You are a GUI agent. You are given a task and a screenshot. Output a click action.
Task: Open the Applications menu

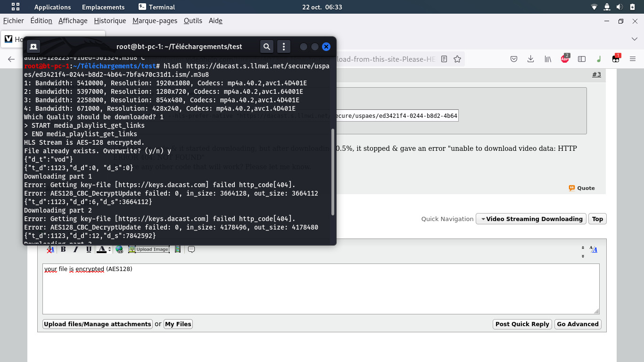click(53, 7)
